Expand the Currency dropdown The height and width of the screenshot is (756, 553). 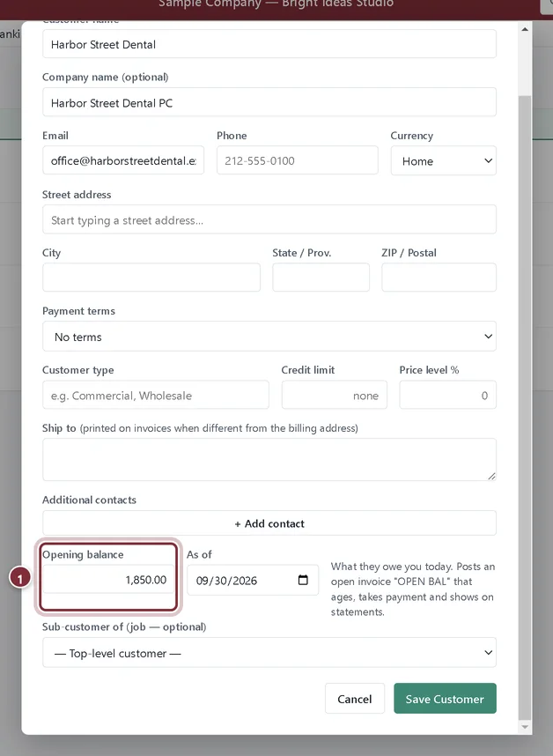[443, 160]
